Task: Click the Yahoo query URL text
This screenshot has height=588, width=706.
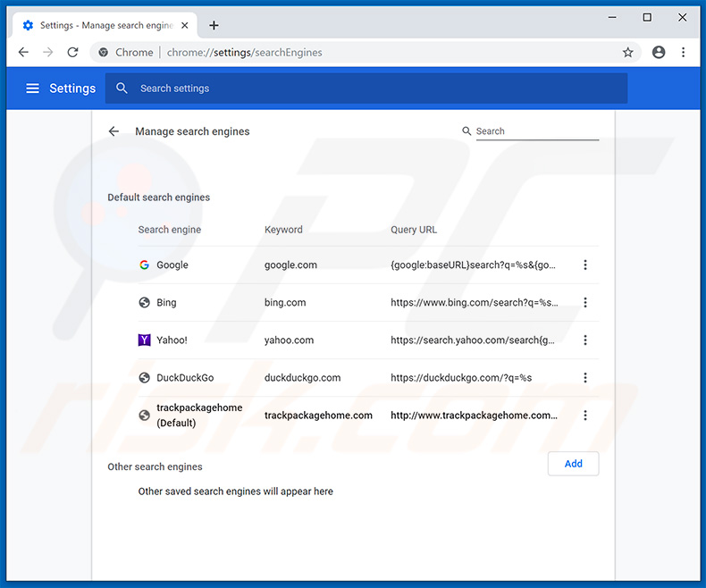Action: coord(473,340)
